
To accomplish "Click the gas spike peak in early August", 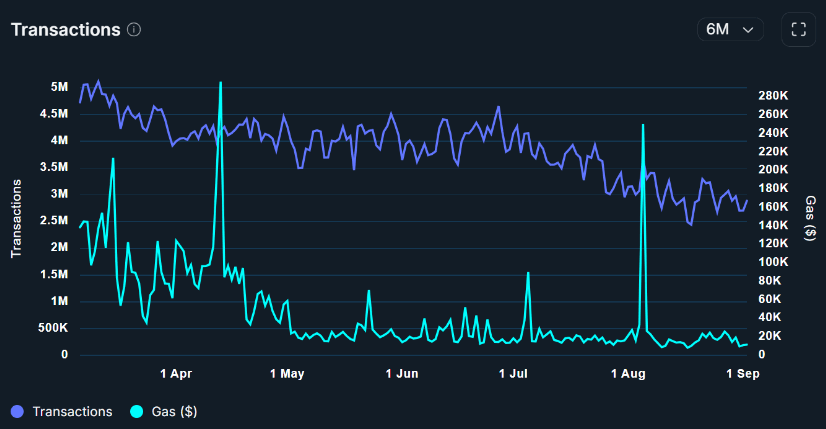I will (x=642, y=125).
